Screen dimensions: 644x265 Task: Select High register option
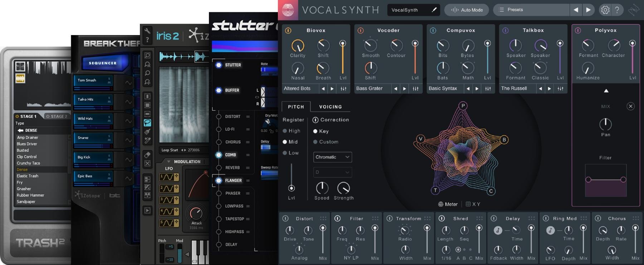coord(292,131)
